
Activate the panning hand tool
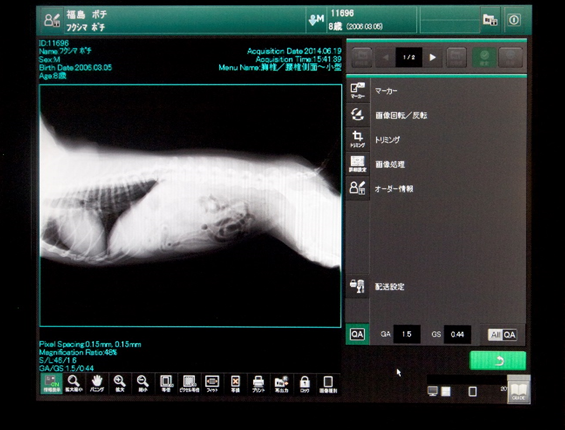point(97,384)
